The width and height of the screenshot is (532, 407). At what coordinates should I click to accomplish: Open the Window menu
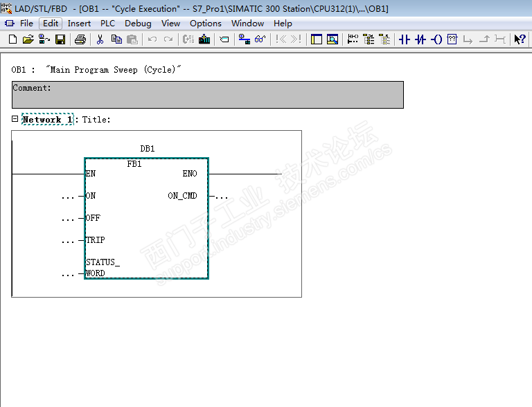coord(248,24)
